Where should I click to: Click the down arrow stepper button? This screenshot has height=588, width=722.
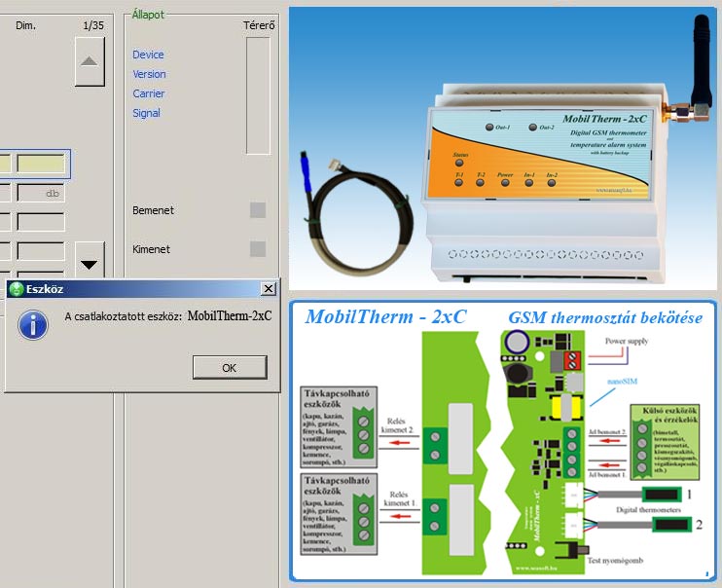tap(90, 261)
